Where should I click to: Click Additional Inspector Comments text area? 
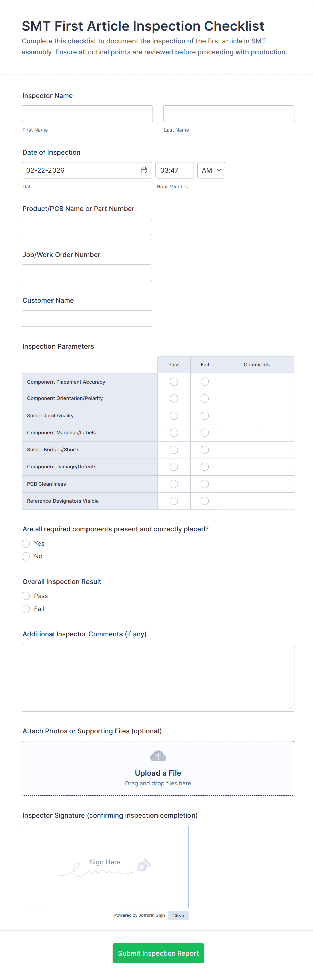tap(158, 677)
